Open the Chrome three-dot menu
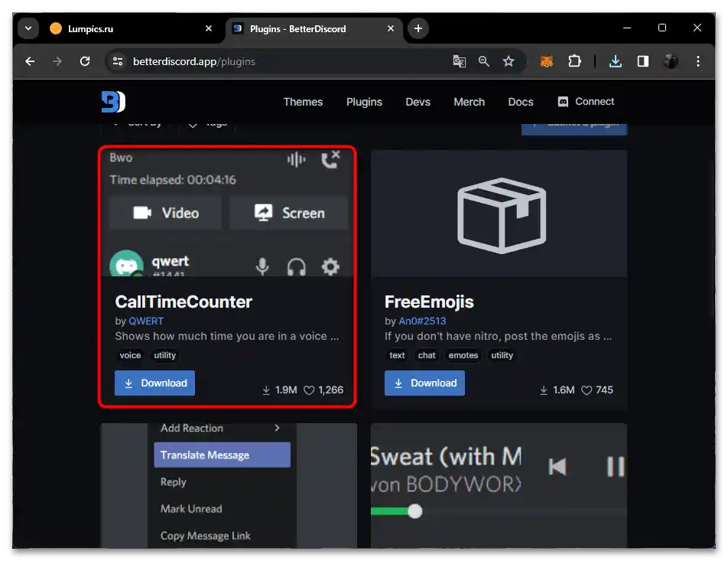Screen dimensions: 728x561 tap(698, 61)
